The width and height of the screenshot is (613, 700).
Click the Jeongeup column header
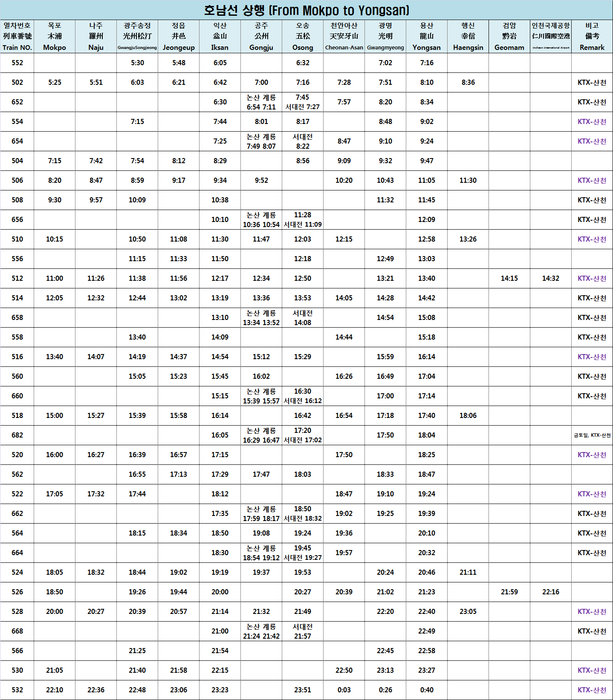point(179,37)
